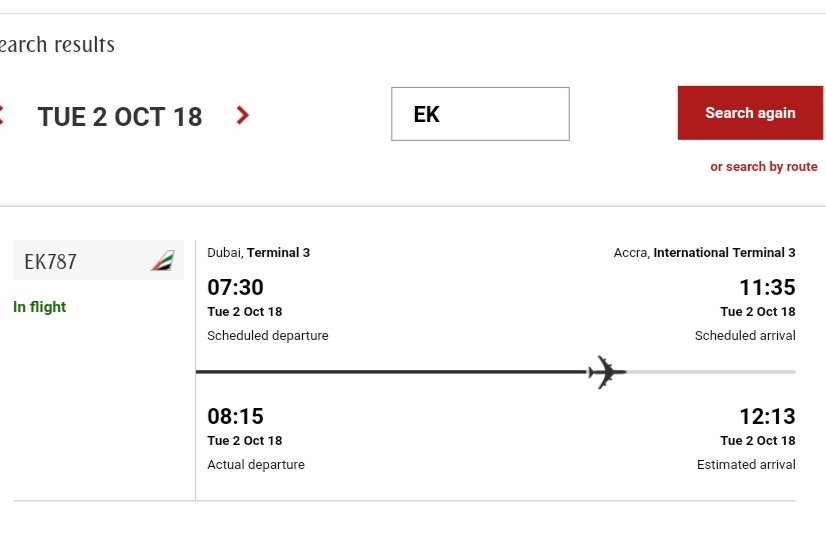Click the TUE 2 OCT 18 date heading
The height and width of the screenshot is (558, 826).
pyautogui.click(x=120, y=116)
